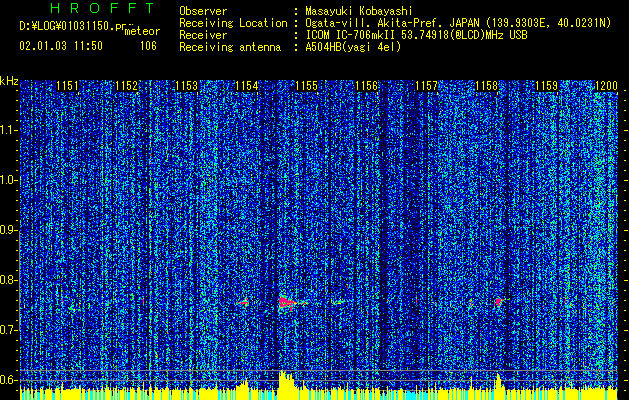Click the red meteor echo below 1158
Viewport: 629px width, 400px height.
tap(499, 302)
